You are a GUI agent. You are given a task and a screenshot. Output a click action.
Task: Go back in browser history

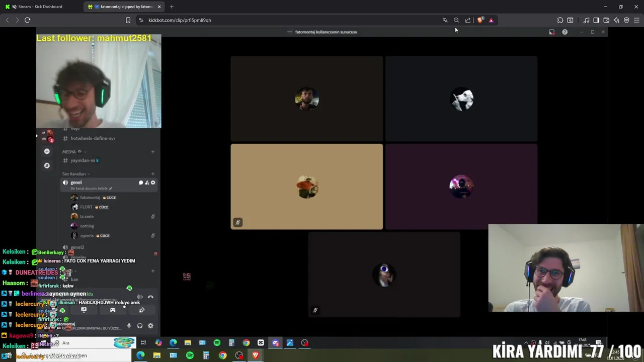pyautogui.click(x=7, y=20)
